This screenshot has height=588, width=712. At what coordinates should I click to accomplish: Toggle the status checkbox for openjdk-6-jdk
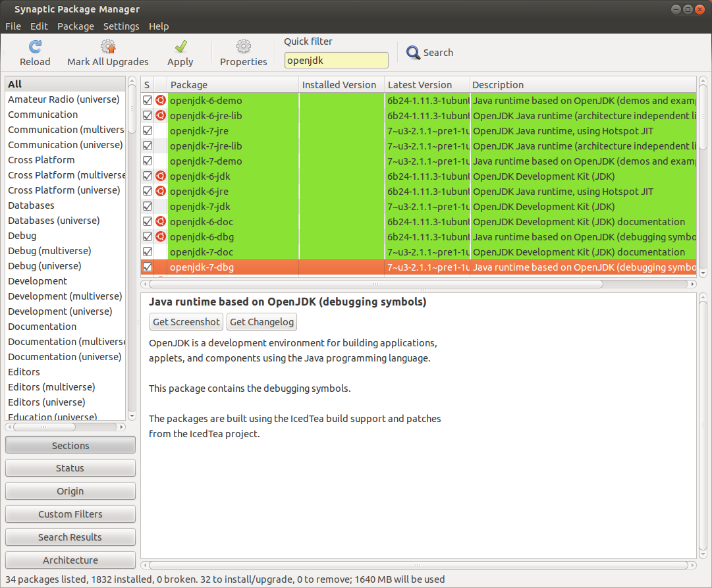148,176
